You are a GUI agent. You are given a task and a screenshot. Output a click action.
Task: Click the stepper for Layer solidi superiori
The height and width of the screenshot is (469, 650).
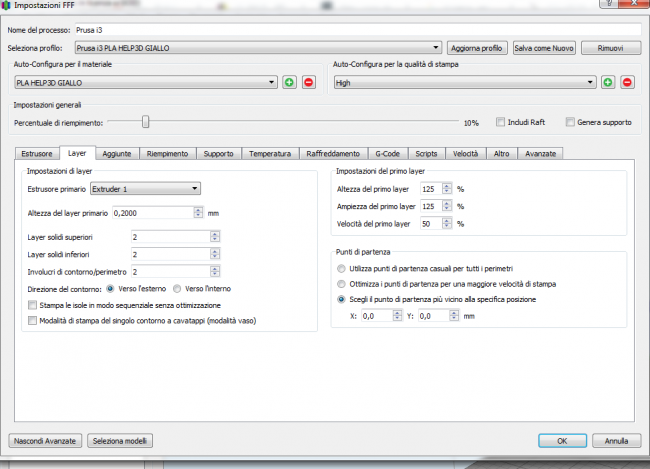[214, 236]
